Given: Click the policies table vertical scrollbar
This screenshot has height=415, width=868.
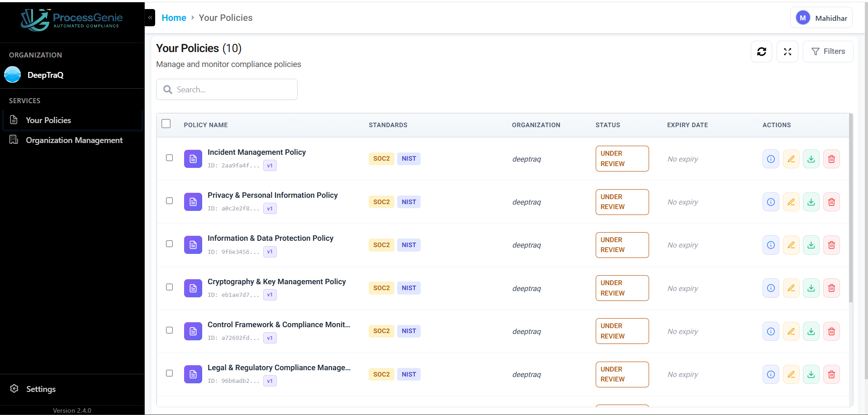Looking at the screenshot, I should 851,208.
